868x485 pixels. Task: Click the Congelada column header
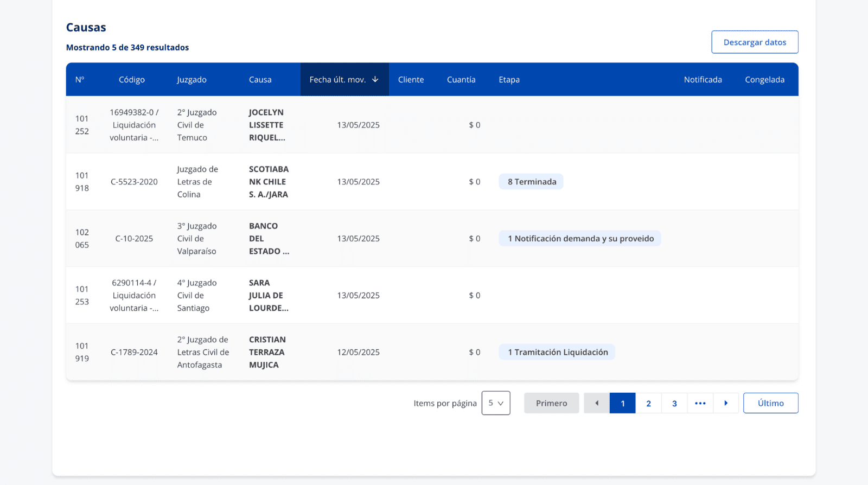click(x=764, y=80)
